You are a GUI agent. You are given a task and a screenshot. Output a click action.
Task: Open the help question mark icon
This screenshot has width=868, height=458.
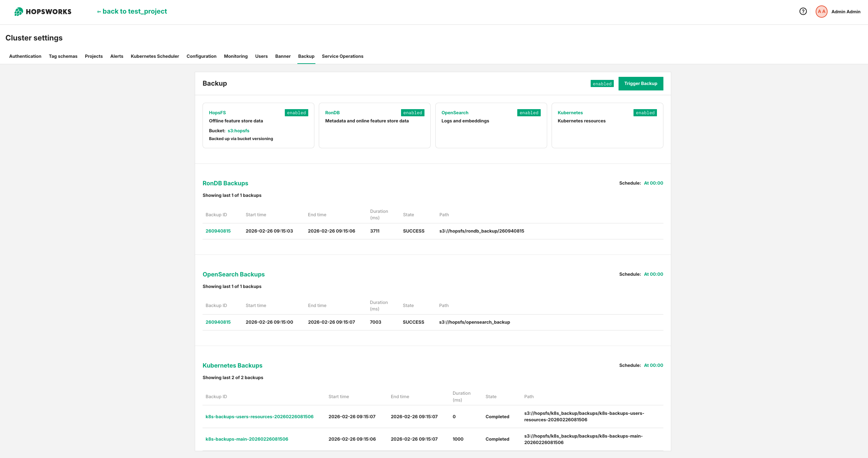[803, 12]
